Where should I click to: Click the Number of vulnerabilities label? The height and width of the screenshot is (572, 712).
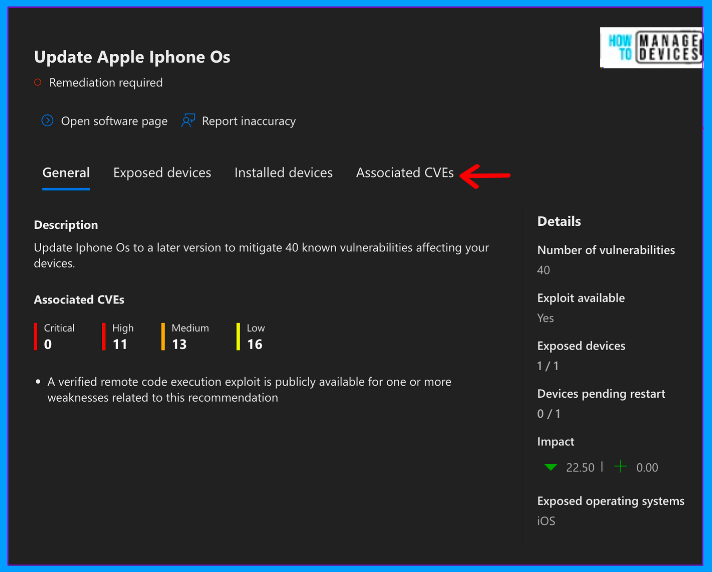pyautogui.click(x=606, y=250)
